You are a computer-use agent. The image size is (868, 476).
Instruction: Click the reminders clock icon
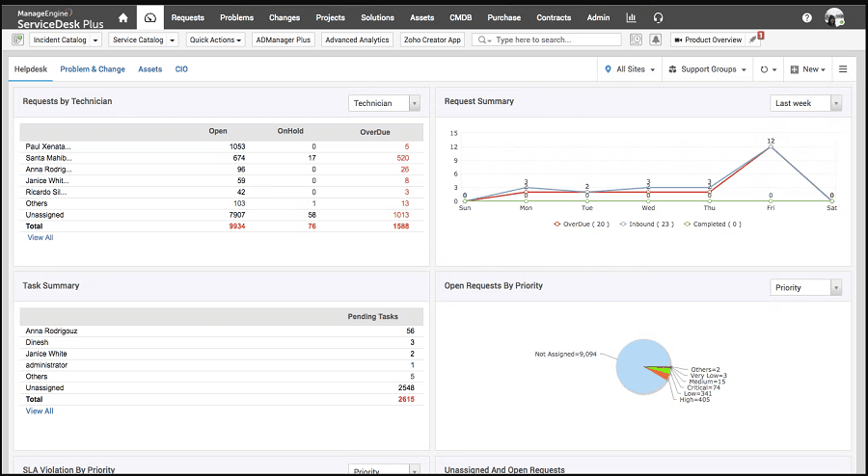click(636, 40)
